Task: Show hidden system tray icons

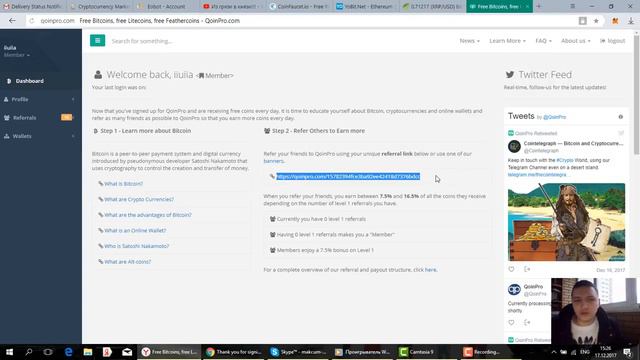Action: (554, 352)
